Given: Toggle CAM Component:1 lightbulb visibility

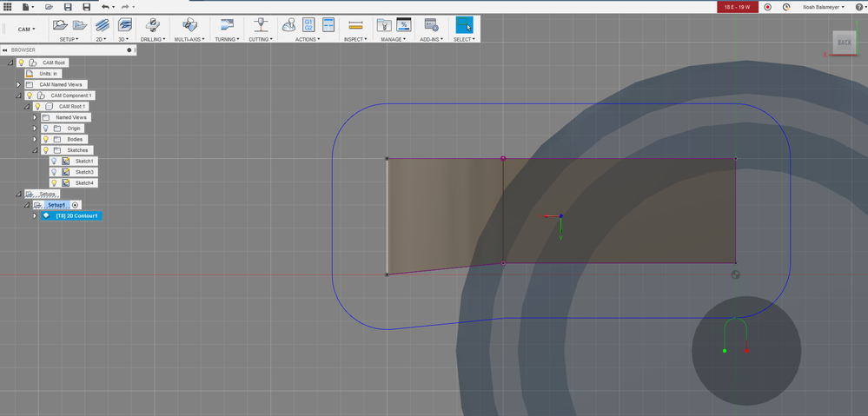Looking at the screenshot, I should (30, 96).
